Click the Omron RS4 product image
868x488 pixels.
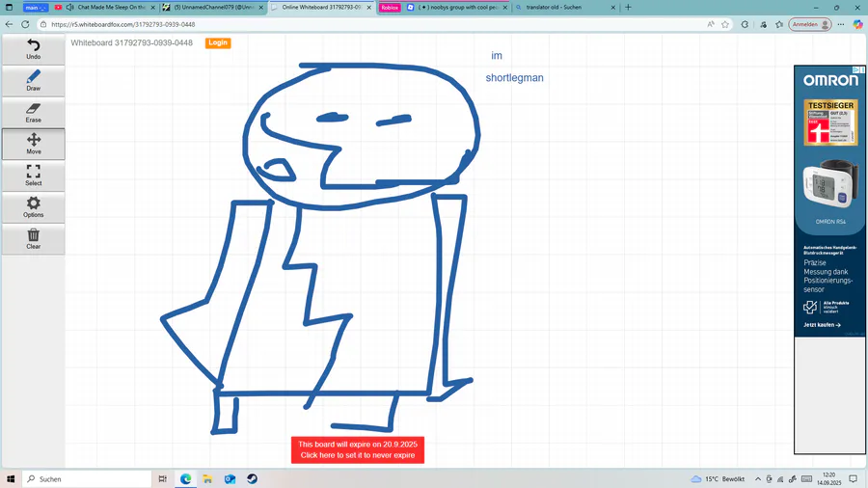pos(830,185)
